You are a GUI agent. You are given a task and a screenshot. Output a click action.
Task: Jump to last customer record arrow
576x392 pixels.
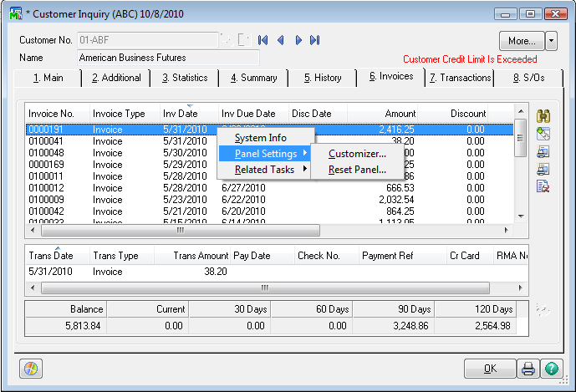click(x=314, y=40)
